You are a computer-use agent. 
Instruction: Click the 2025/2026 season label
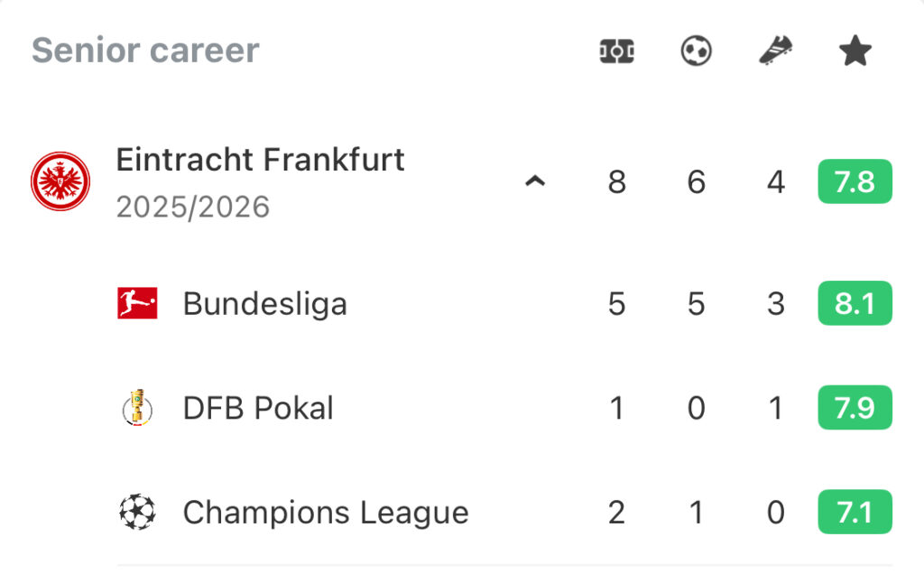193,208
